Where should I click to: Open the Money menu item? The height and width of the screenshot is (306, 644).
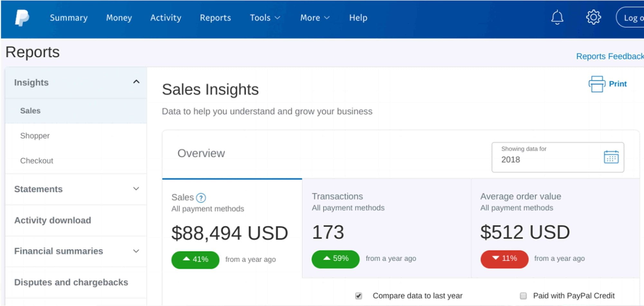(x=119, y=18)
